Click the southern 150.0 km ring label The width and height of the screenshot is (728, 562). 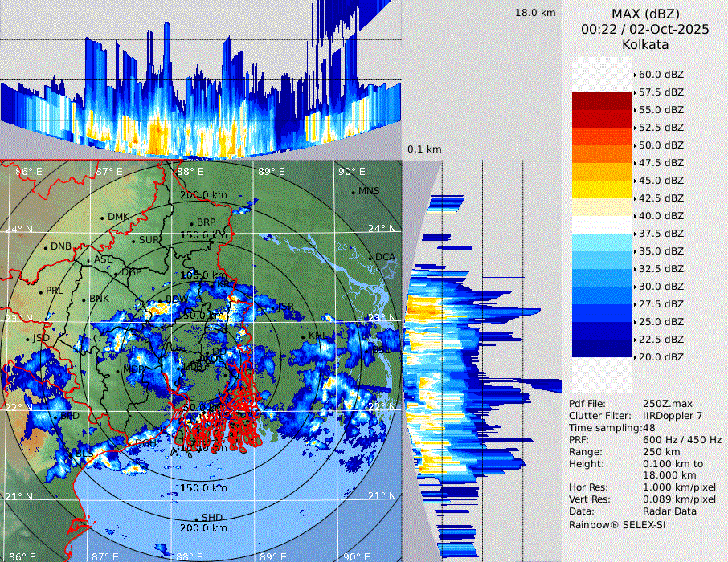pos(202,488)
